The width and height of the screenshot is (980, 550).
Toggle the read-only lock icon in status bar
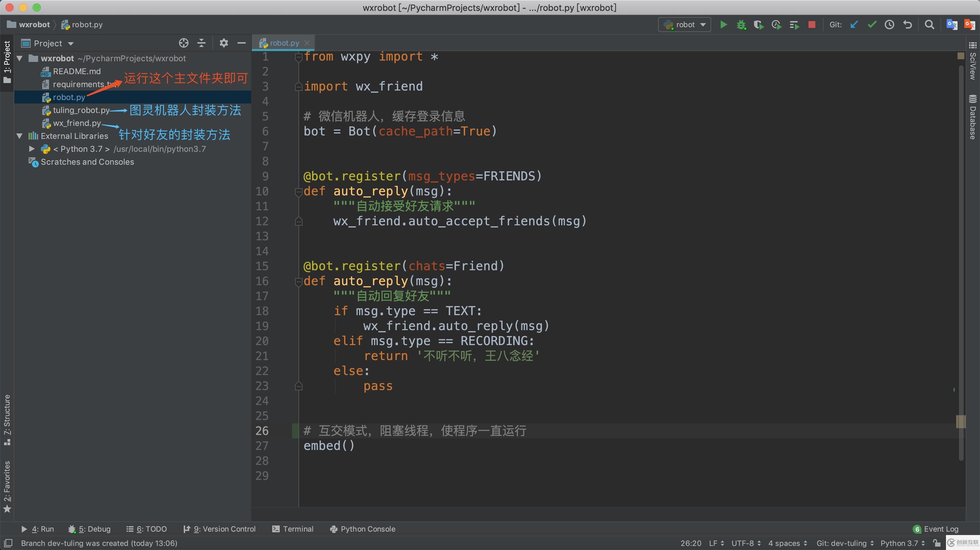click(x=937, y=543)
